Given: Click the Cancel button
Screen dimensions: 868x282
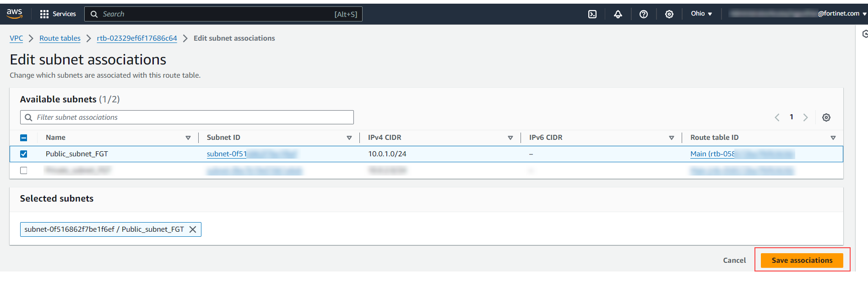Looking at the screenshot, I should tap(734, 260).
